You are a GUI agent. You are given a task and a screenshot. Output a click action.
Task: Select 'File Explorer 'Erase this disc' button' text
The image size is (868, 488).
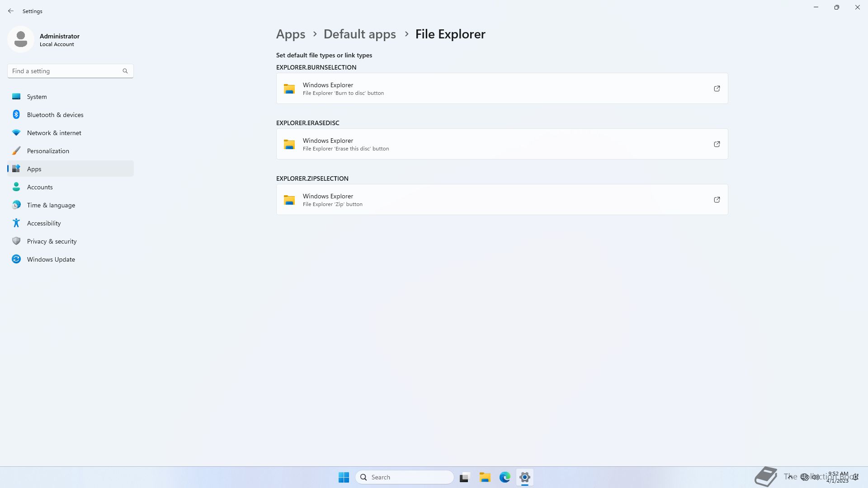click(346, 149)
